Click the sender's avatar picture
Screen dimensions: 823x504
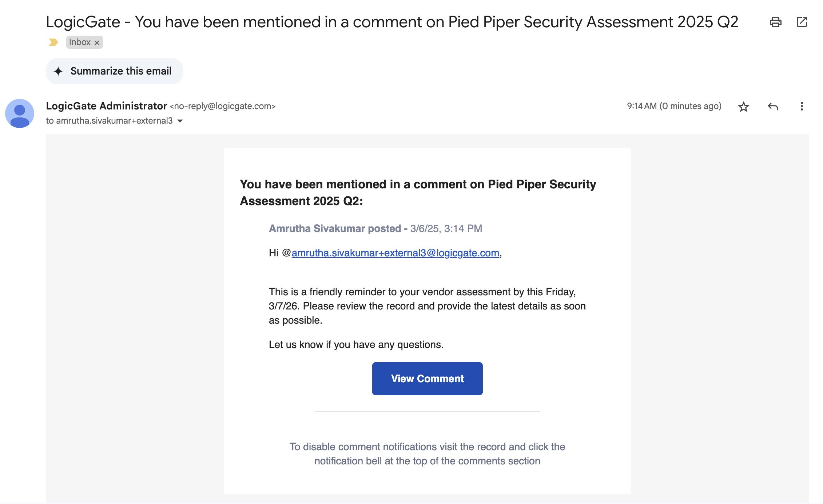tap(20, 113)
